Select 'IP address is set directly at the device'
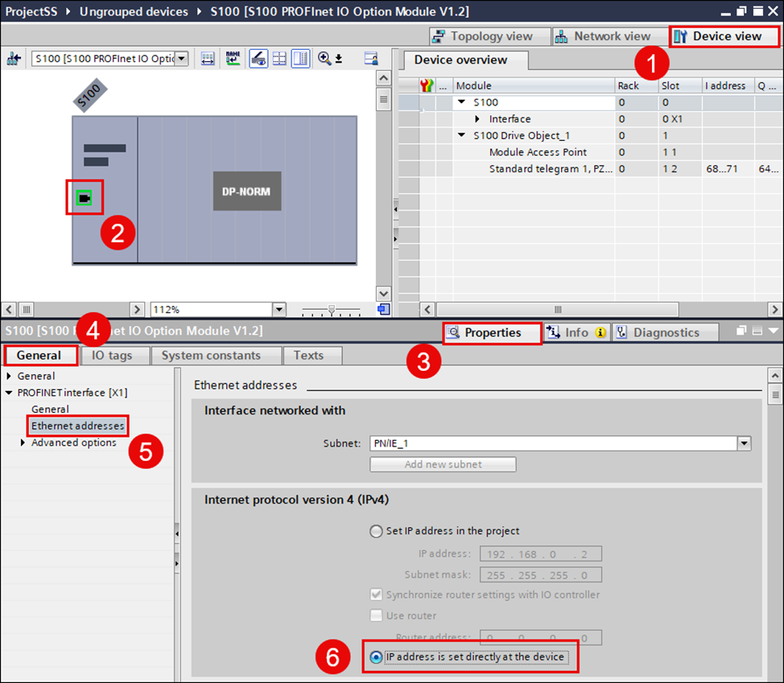Viewport: 784px width, 683px height. point(376,657)
